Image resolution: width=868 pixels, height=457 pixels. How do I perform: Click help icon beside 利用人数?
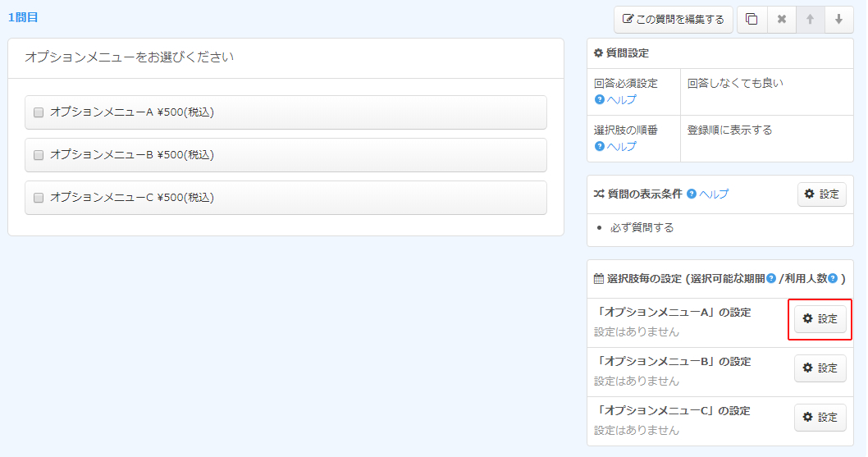(x=833, y=279)
